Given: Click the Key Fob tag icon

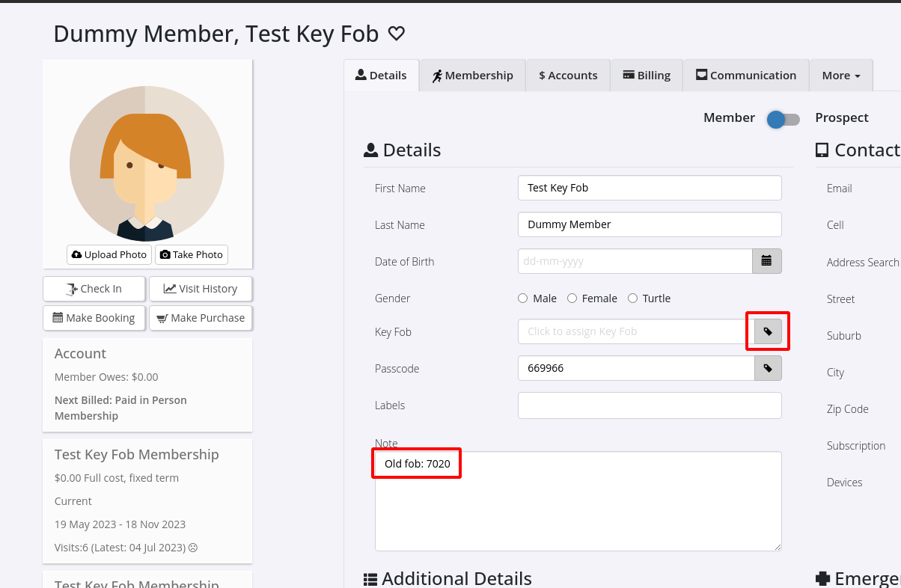Looking at the screenshot, I should (x=767, y=331).
